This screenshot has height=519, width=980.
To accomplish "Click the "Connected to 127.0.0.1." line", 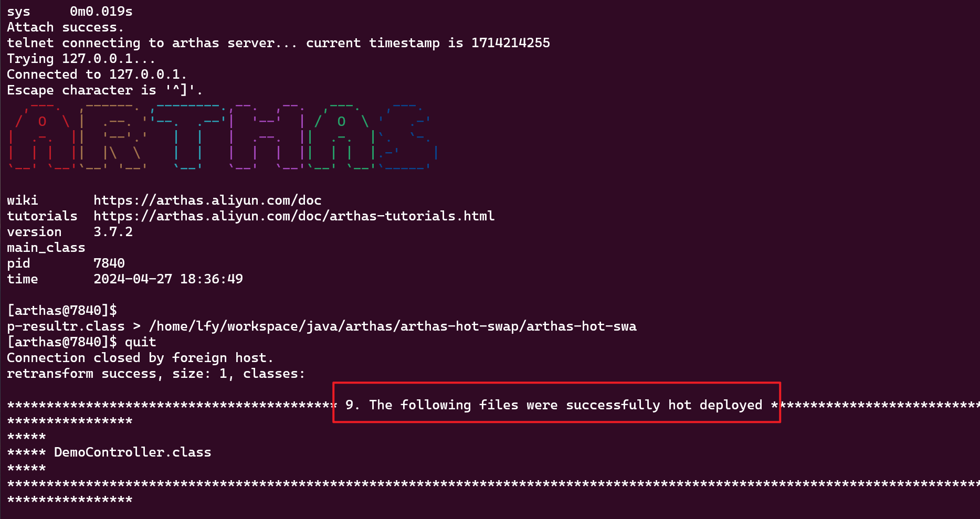I will click(x=97, y=75).
